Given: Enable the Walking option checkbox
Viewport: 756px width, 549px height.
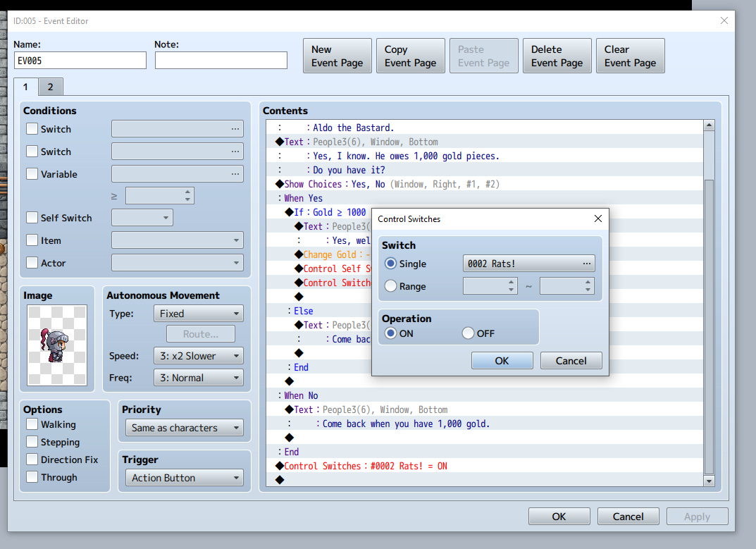Looking at the screenshot, I should click(x=32, y=424).
